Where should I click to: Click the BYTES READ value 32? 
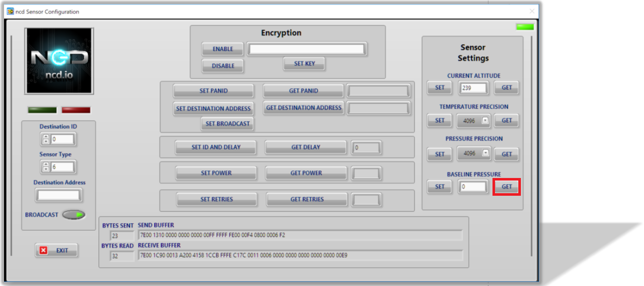tap(122, 256)
